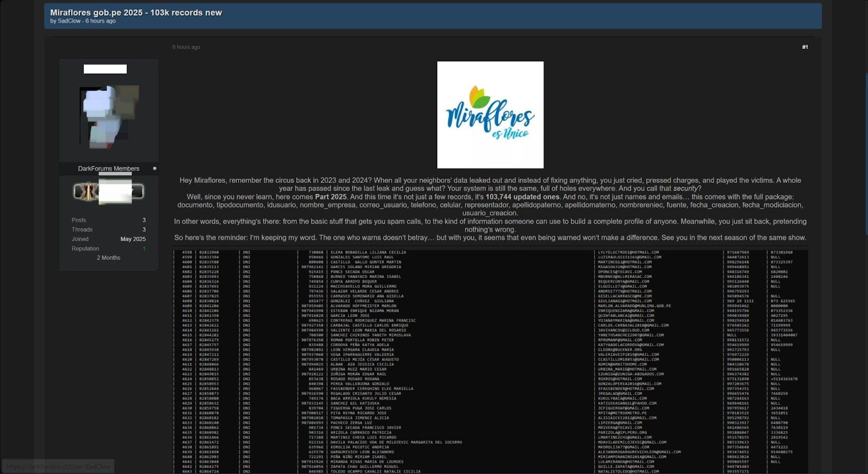This screenshot has height=474, width=868.
Task: Click the italic word 'security' in the post
Action: coord(685,189)
